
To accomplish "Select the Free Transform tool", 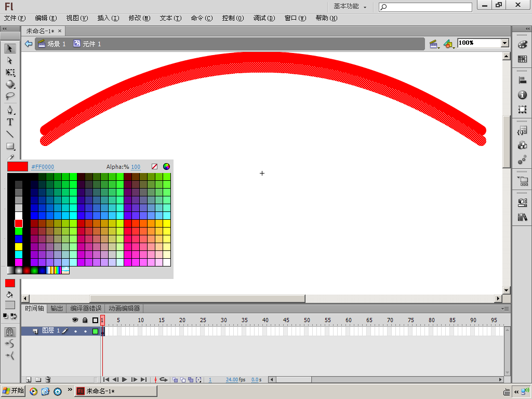I will [10, 72].
